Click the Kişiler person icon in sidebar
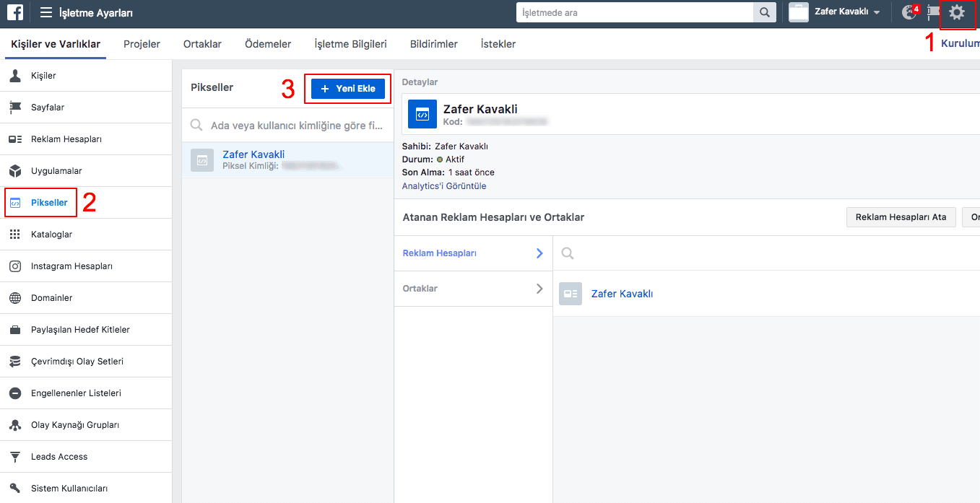This screenshot has width=980, height=503. click(15, 76)
